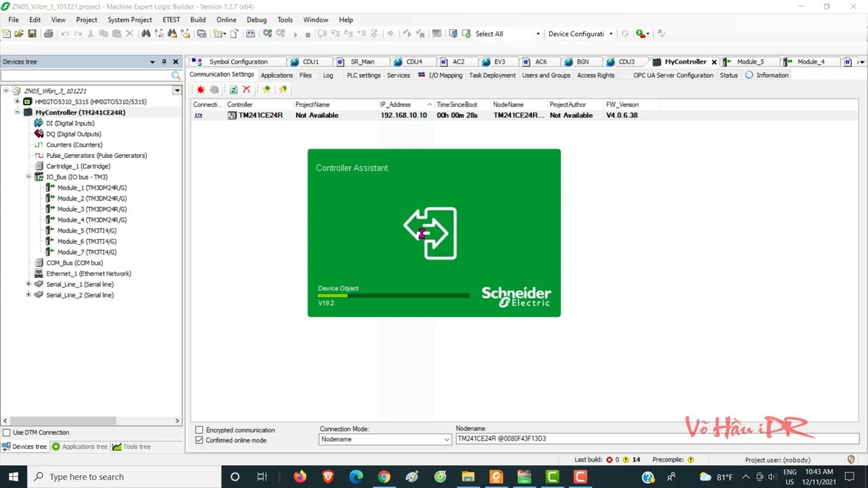Click the New Project toolbar icon

pyautogui.click(x=7, y=33)
